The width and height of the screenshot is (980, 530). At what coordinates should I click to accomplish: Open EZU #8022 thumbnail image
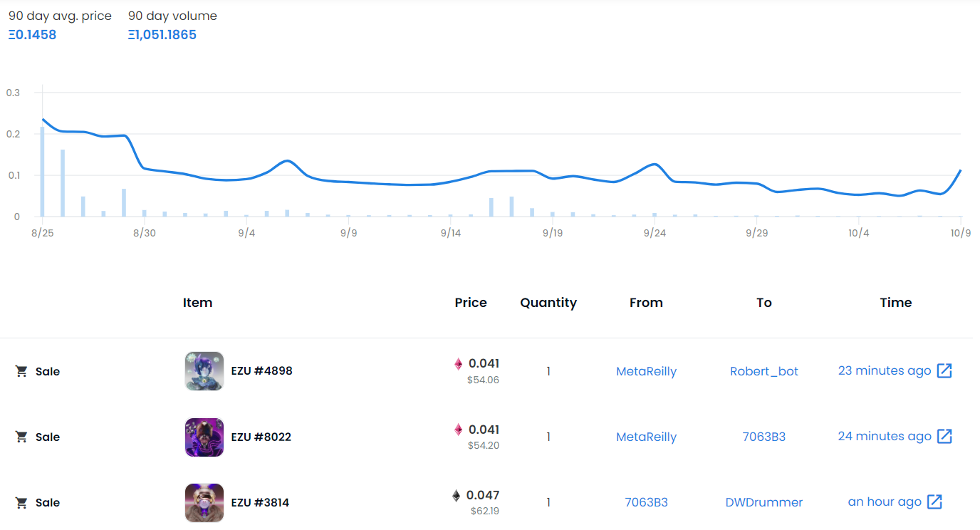point(204,437)
